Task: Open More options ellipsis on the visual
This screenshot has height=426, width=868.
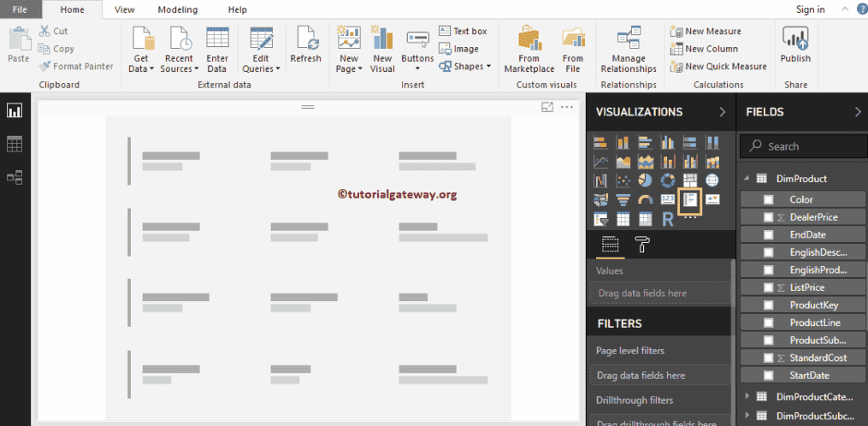Action: click(567, 108)
